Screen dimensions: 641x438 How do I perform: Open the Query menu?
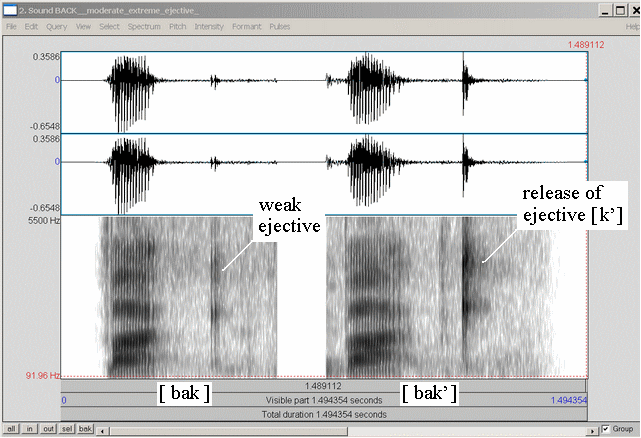[x=56, y=26]
